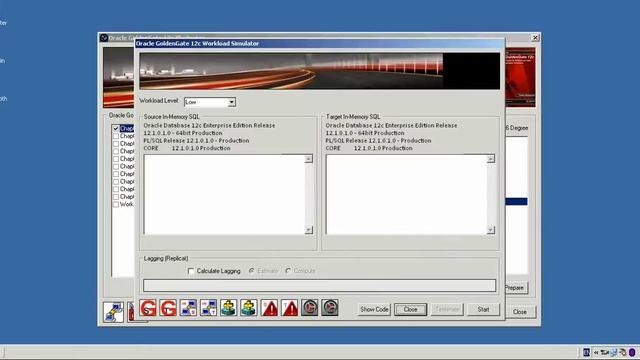Click the highlighted Chapter row in back window list

[127, 128]
